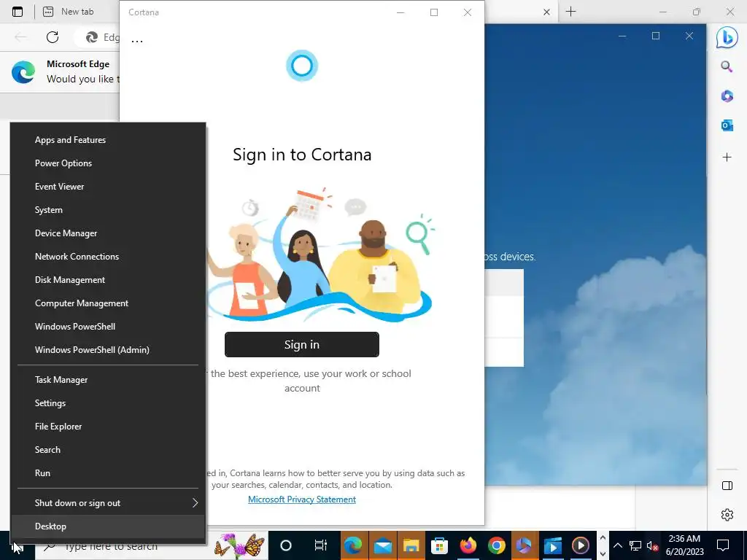This screenshot has height=560, width=747.
Task: Open Microsoft 365 icon in Edge sidebar
Action: click(727, 96)
